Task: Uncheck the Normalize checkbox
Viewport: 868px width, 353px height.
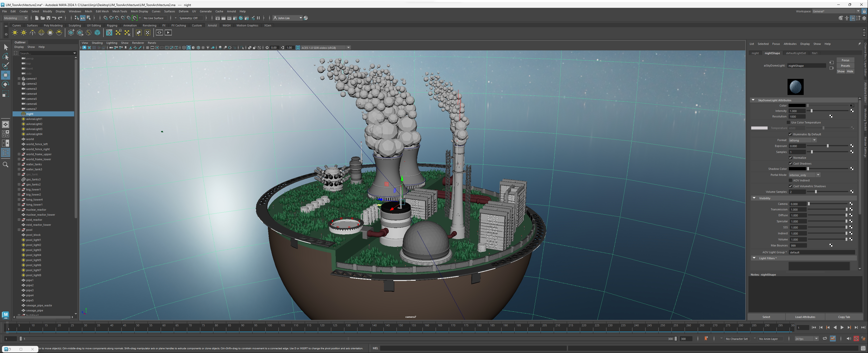Action: point(790,157)
